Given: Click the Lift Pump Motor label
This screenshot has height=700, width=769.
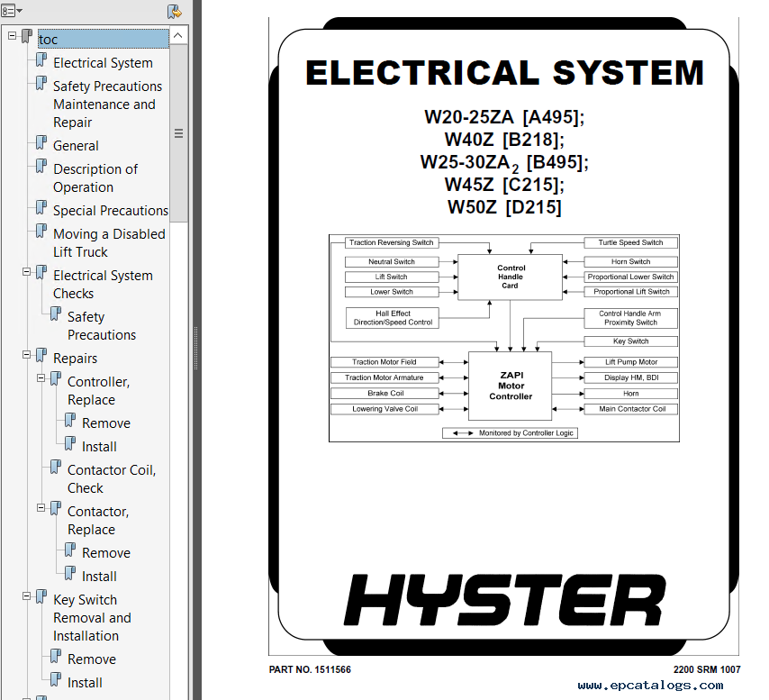Looking at the screenshot, I should tap(630, 362).
